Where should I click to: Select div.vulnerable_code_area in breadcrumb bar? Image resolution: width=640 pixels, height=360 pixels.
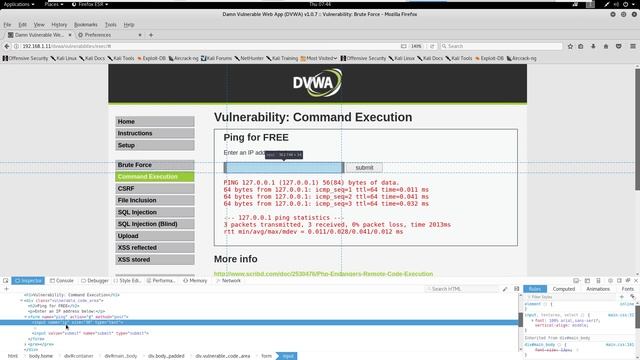(222, 356)
